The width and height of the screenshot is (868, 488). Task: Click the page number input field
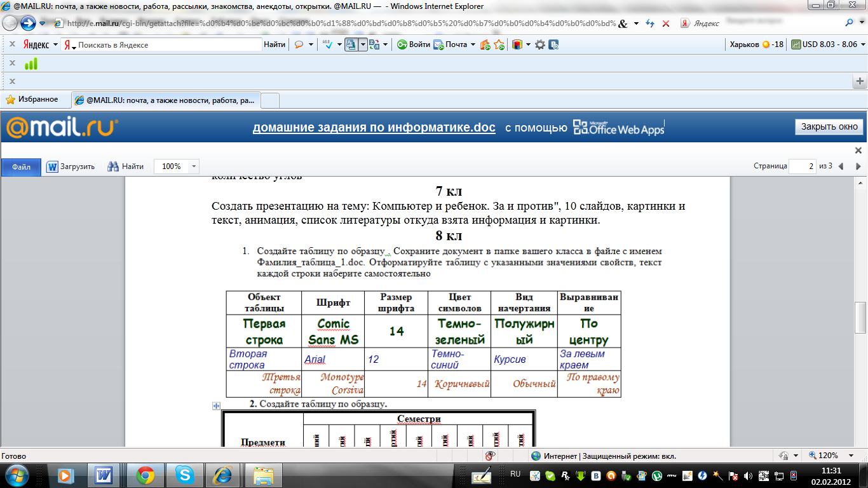pos(802,166)
